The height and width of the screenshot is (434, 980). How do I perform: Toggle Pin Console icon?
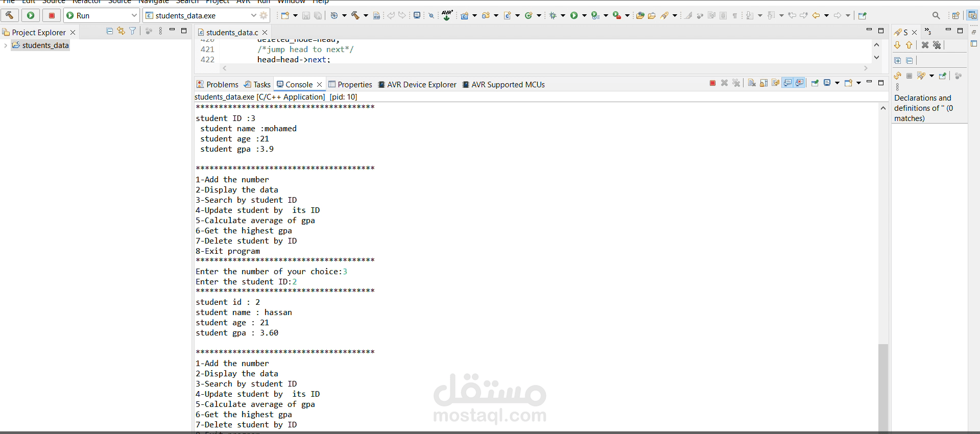point(815,83)
